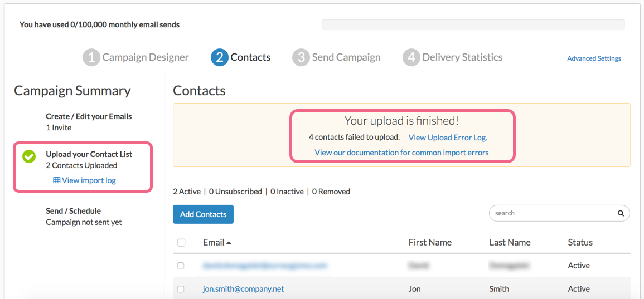The width and height of the screenshot is (644, 299).
Task: Click the step 4 circle icon
Action: point(411,57)
